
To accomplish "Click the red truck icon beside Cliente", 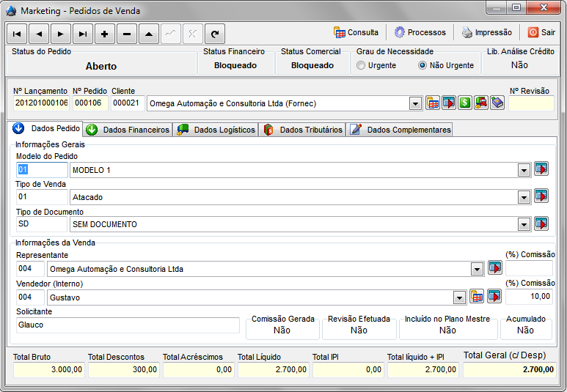I will click(480, 103).
